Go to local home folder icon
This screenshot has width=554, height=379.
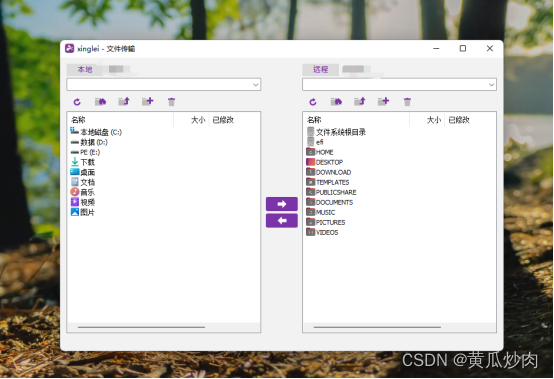(x=100, y=102)
